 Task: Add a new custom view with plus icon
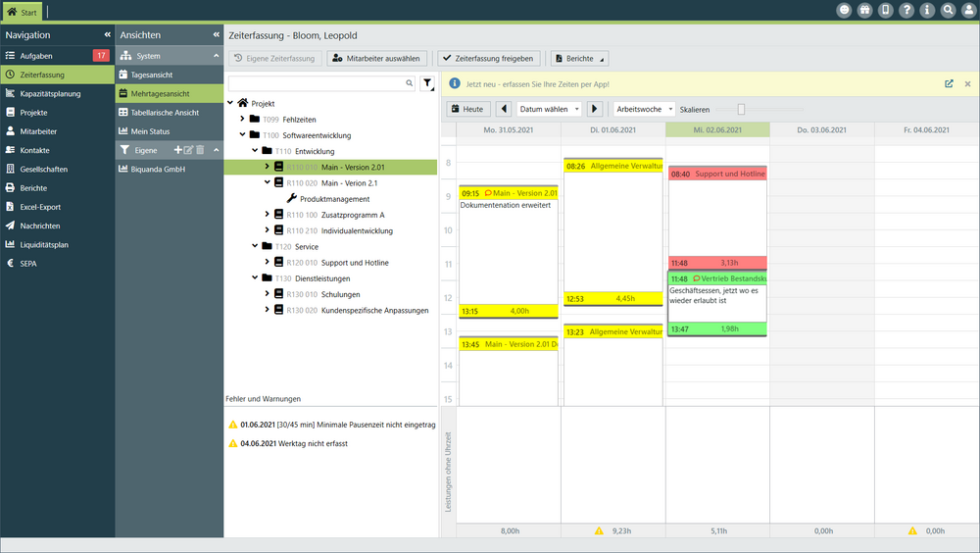click(177, 150)
